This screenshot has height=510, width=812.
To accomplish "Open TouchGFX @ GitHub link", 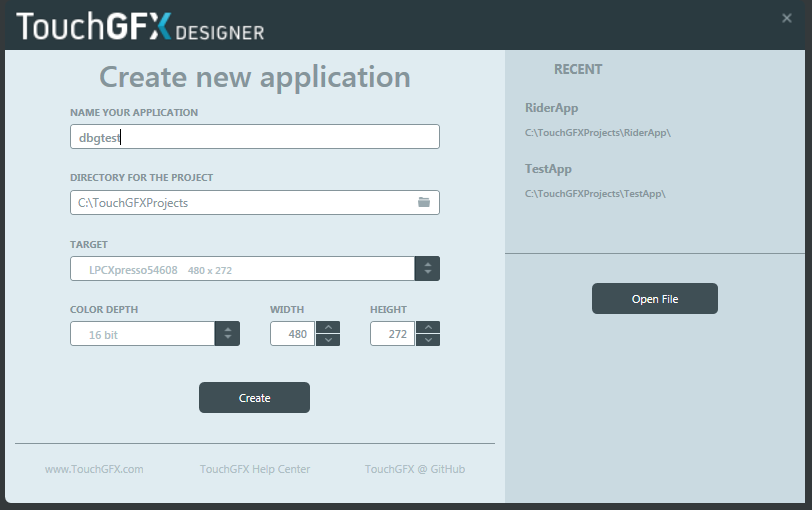I will pyautogui.click(x=415, y=469).
